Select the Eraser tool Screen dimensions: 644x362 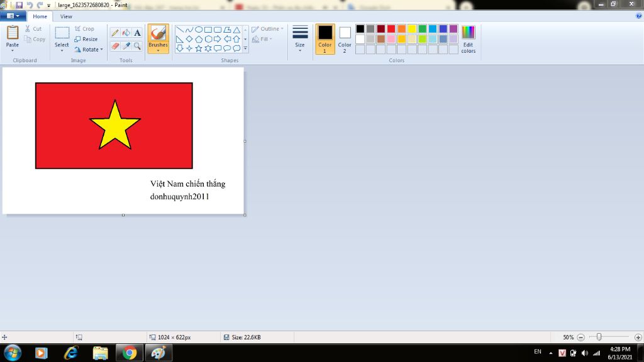coord(115,46)
